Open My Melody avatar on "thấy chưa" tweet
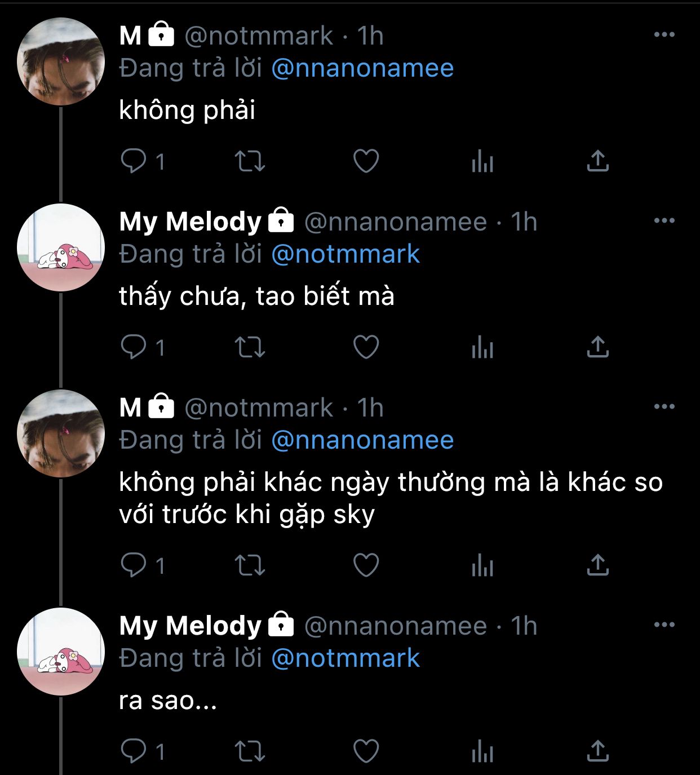The width and height of the screenshot is (700, 775). click(61, 247)
